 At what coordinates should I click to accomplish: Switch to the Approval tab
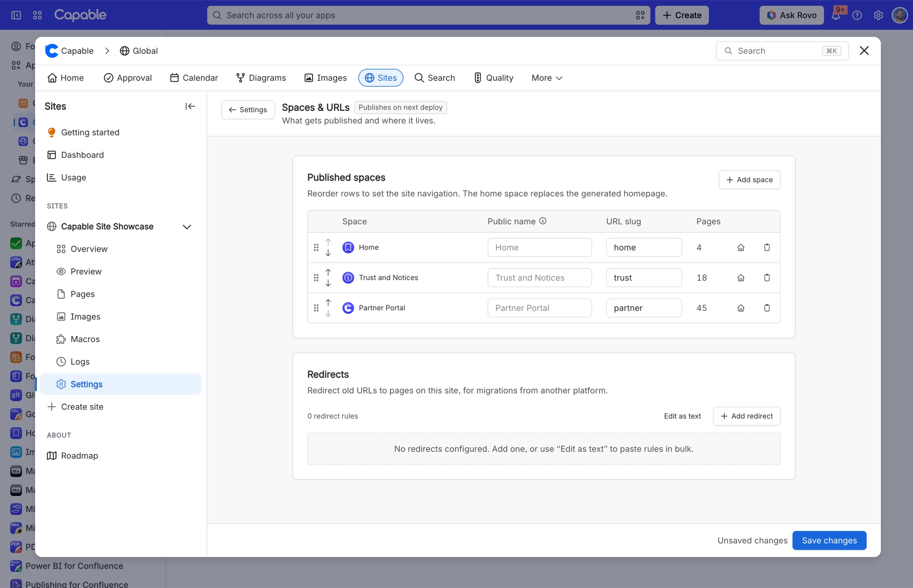[x=128, y=78]
